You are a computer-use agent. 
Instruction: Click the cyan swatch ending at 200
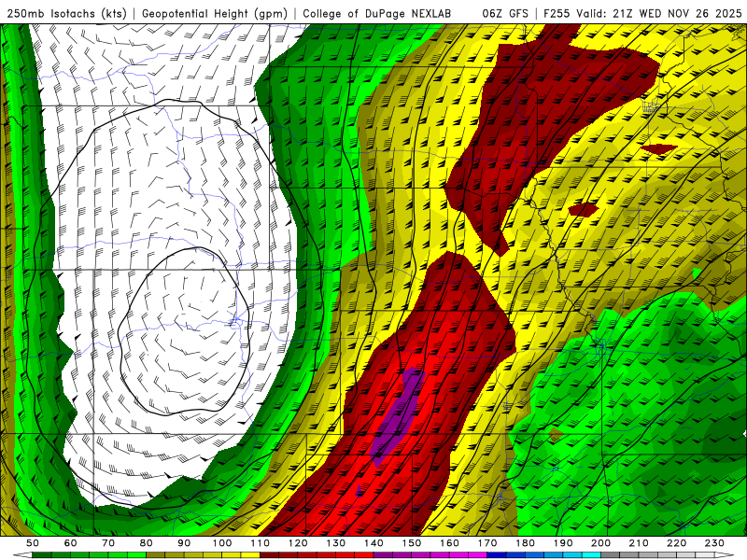click(592, 554)
